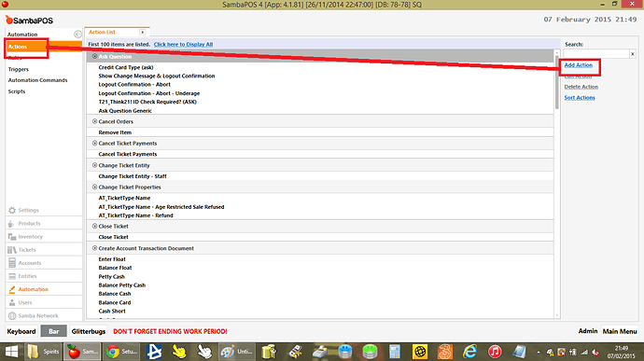Screen dimensions: 644x361
Task: Open the calculator icon in the taskbar
Action: click(x=395, y=352)
